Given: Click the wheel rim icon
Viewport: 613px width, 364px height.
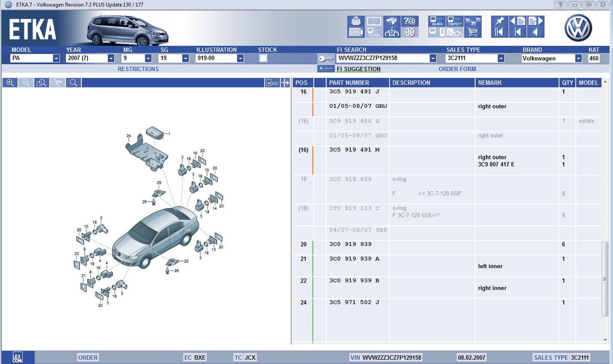Looking at the screenshot, I should coord(410,33).
